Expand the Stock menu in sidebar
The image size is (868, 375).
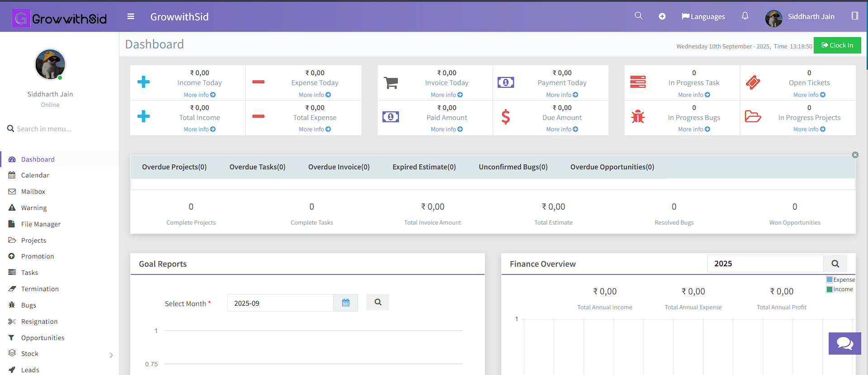click(x=111, y=355)
